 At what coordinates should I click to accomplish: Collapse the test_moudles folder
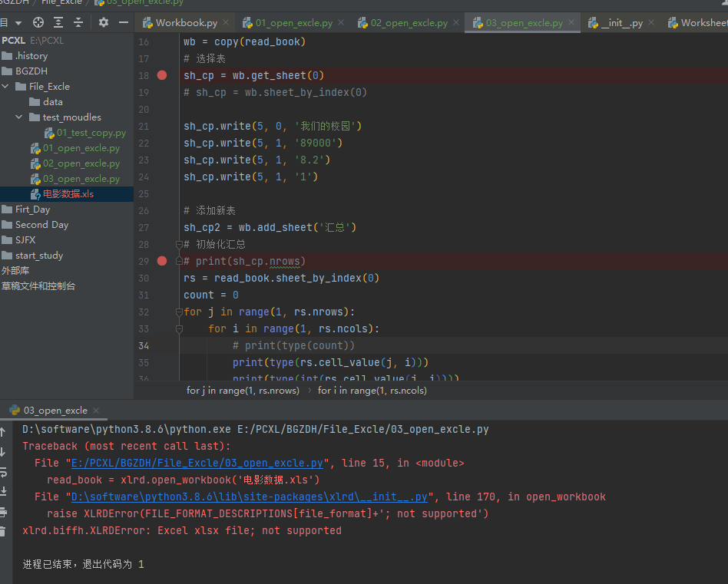[x=19, y=117]
